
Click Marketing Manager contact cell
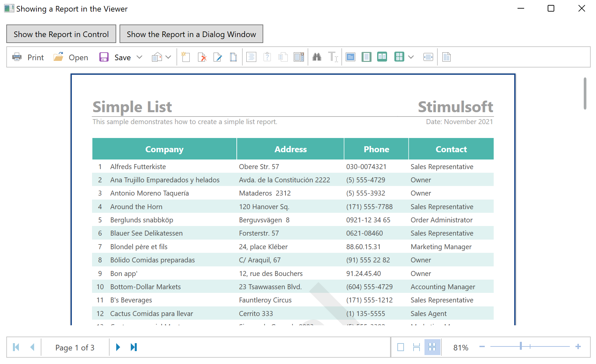tap(441, 247)
